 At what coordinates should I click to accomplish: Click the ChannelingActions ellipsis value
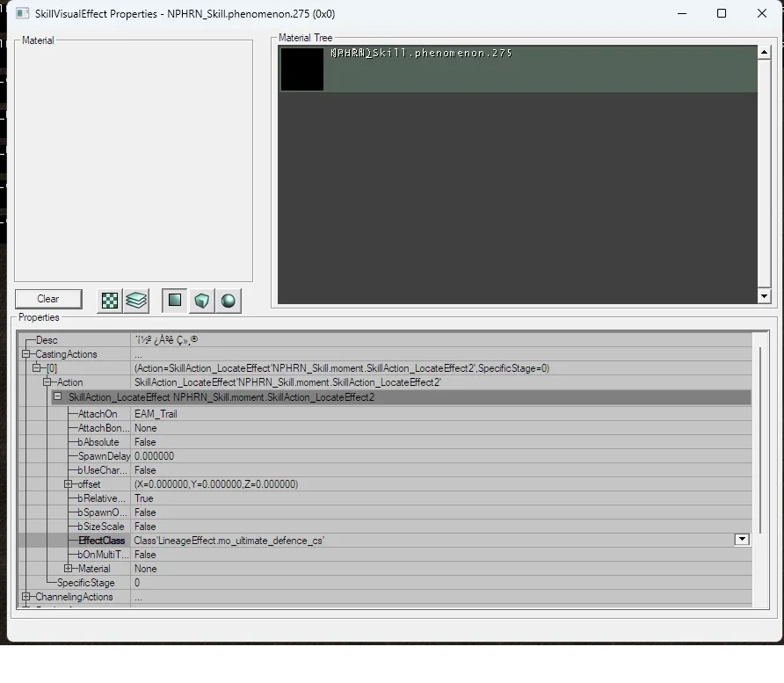pyautogui.click(x=138, y=598)
